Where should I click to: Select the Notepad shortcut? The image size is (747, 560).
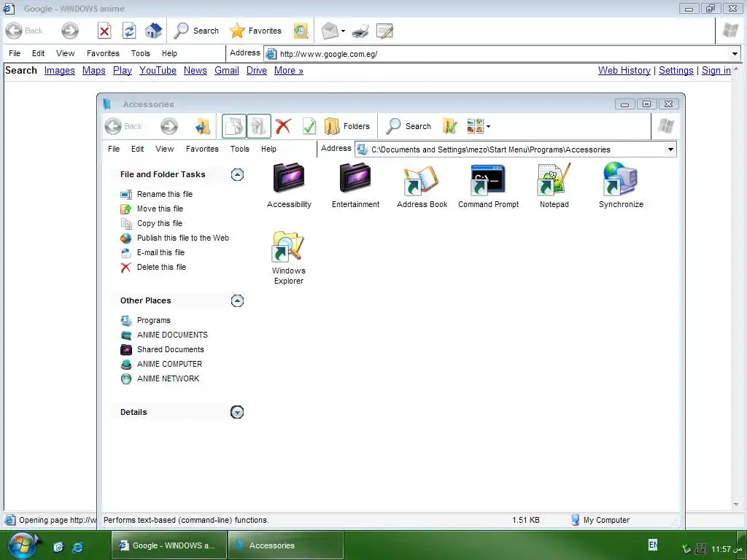pyautogui.click(x=554, y=186)
